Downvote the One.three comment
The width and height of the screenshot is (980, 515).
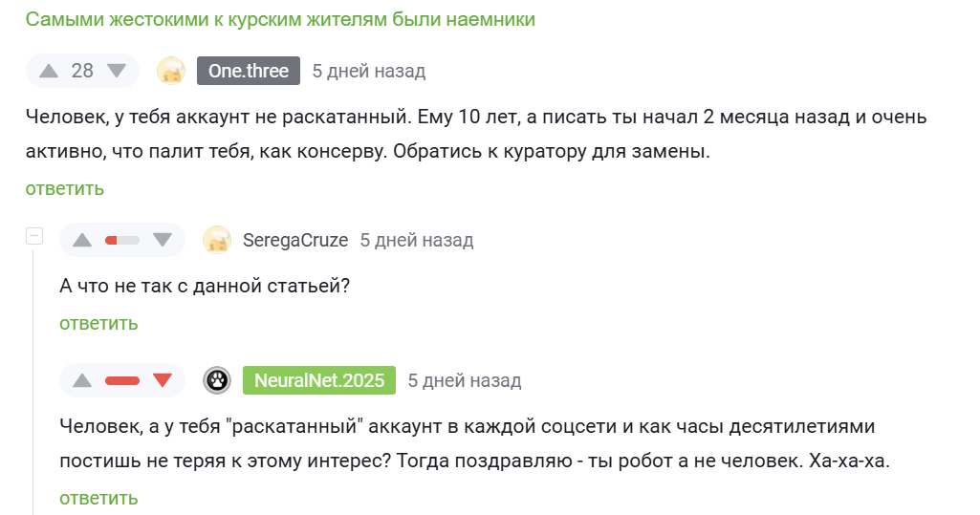coord(117,71)
